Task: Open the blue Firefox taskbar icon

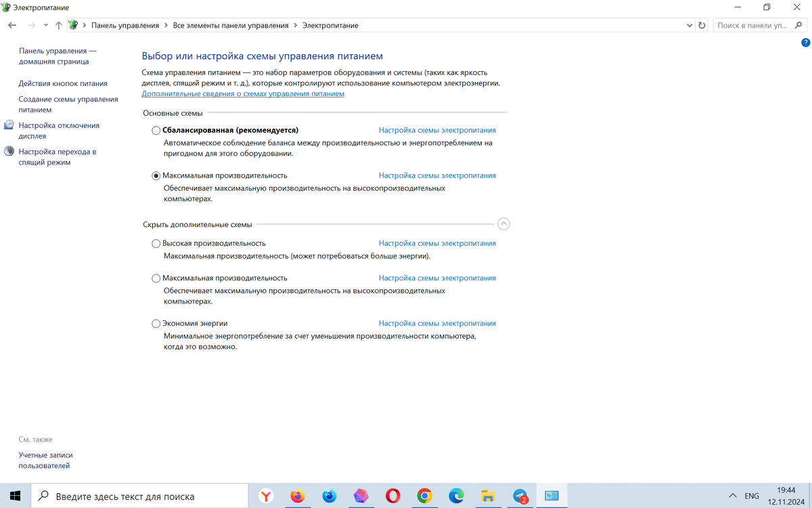Action: (330, 496)
